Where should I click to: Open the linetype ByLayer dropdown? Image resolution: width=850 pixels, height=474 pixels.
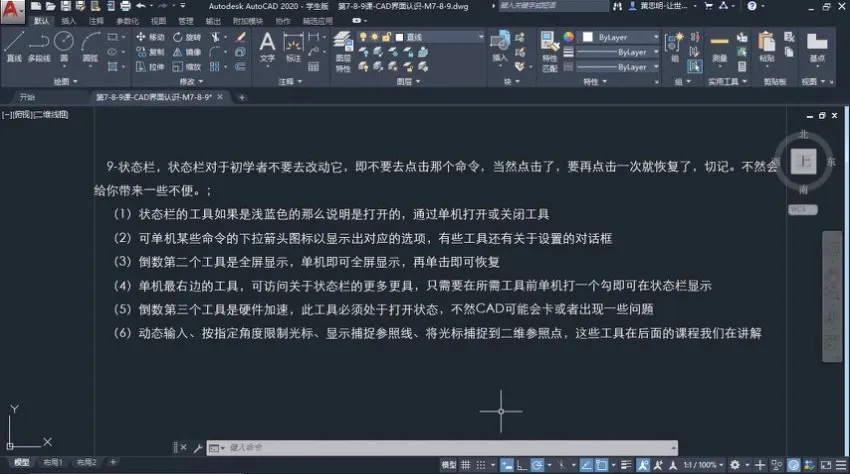point(617,67)
